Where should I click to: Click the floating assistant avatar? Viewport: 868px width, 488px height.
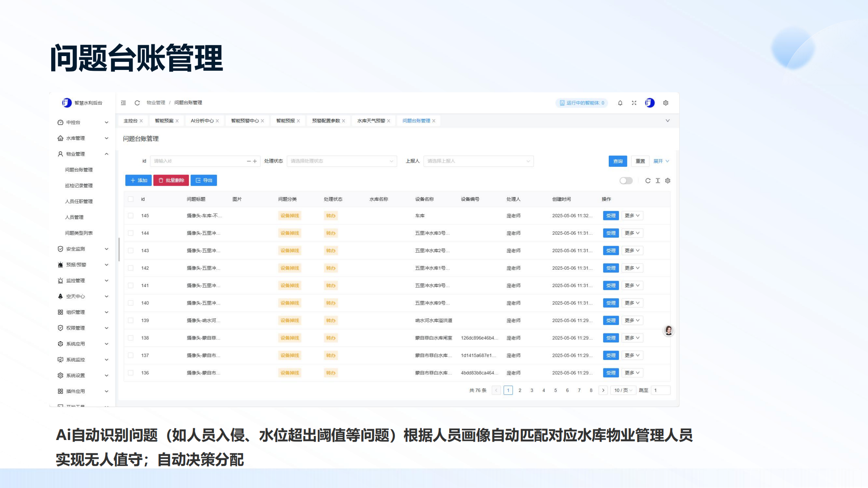coord(669,331)
